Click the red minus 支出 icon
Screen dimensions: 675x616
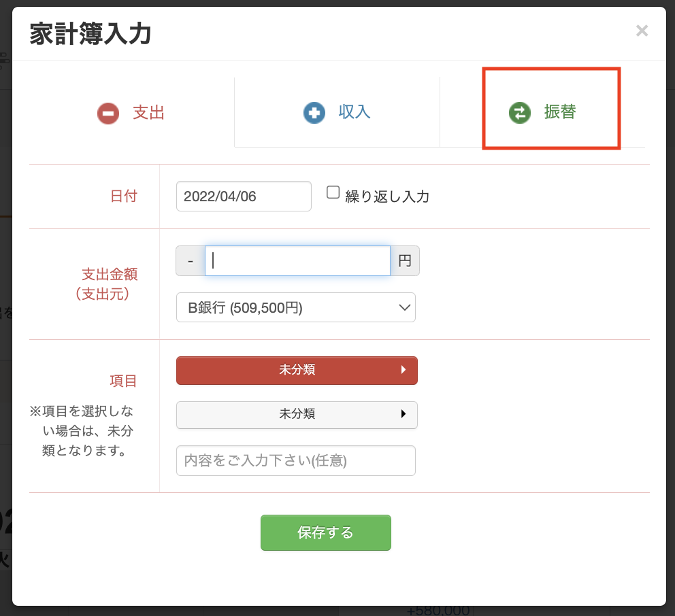(108, 114)
